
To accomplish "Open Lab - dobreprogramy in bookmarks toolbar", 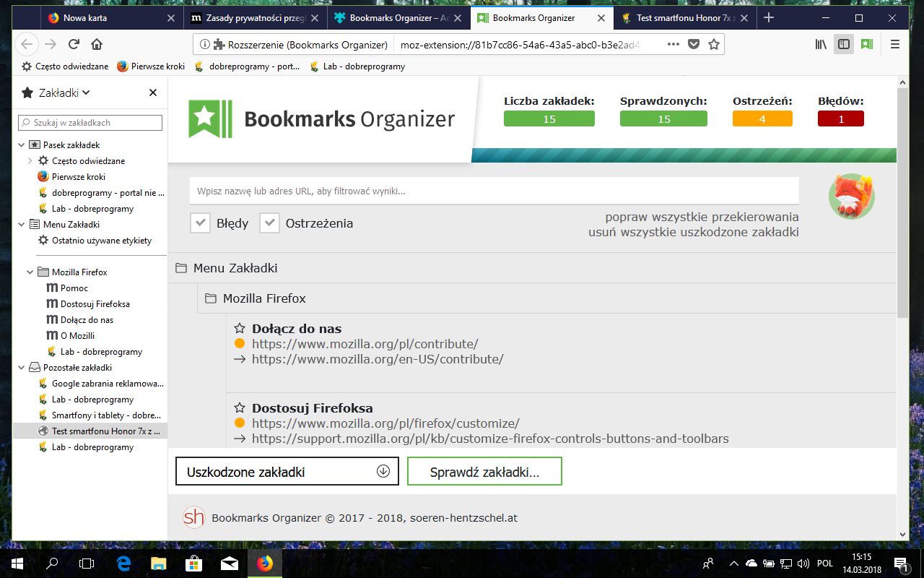I will click(357, 66).
